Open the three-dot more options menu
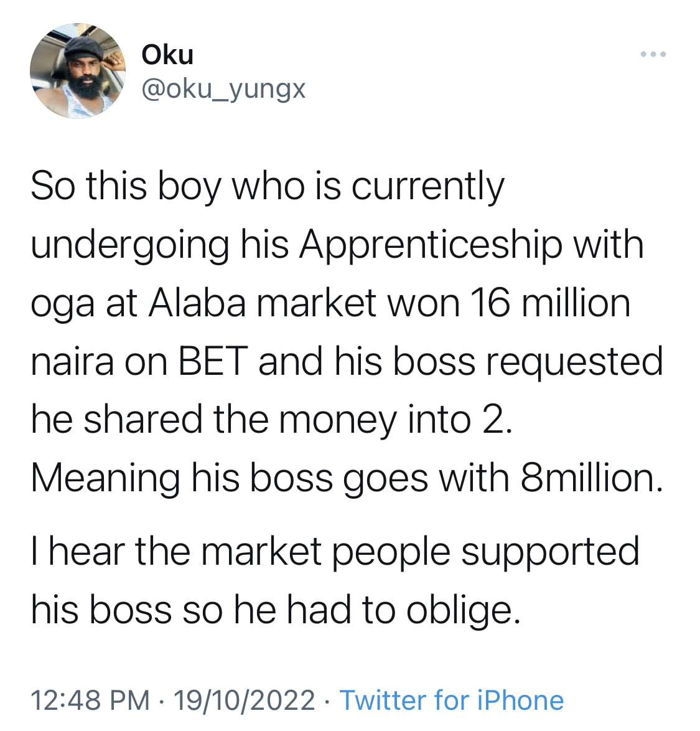This screenshot has width=700, height=731. pos(653,54)
